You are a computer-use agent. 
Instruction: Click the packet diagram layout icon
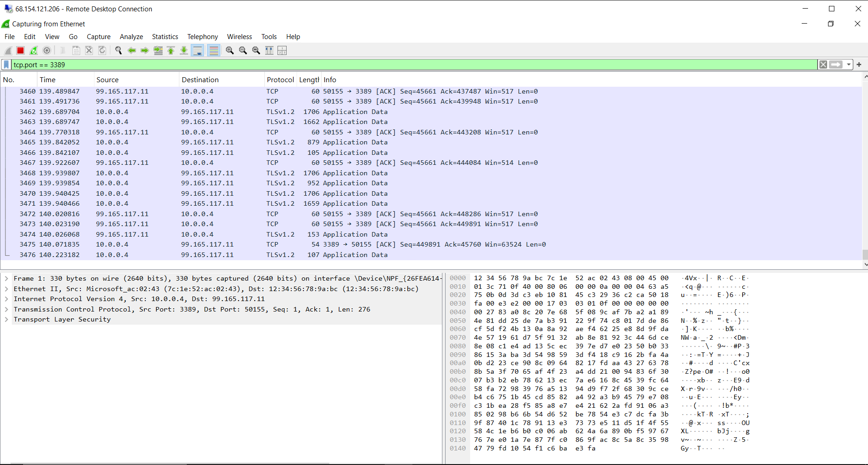point(282,50)
